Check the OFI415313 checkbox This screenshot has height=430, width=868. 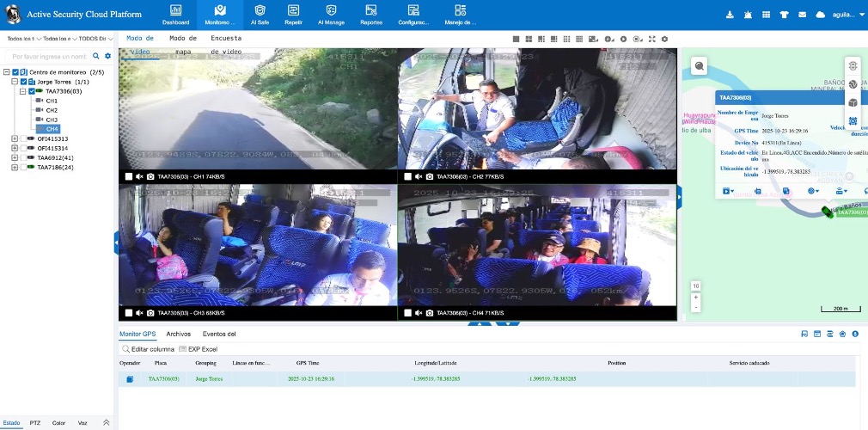click(x=23, y=138)
